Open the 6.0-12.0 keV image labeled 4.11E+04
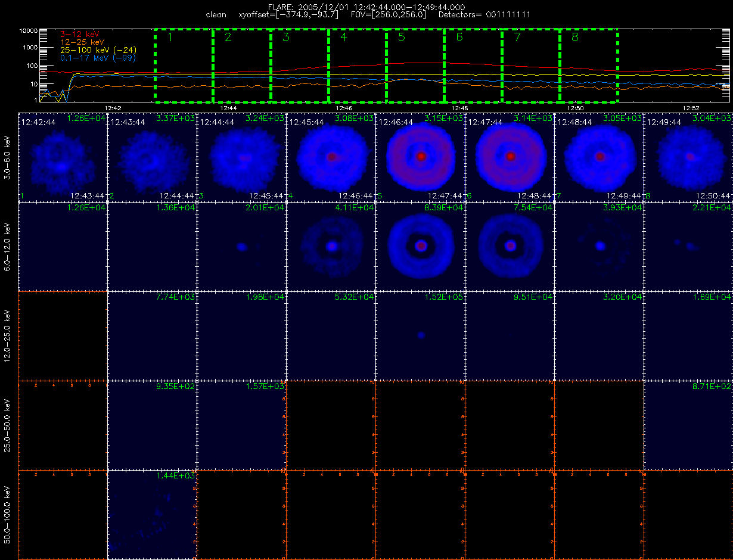This screenshot has width=733, height=560. pos(331,245)
